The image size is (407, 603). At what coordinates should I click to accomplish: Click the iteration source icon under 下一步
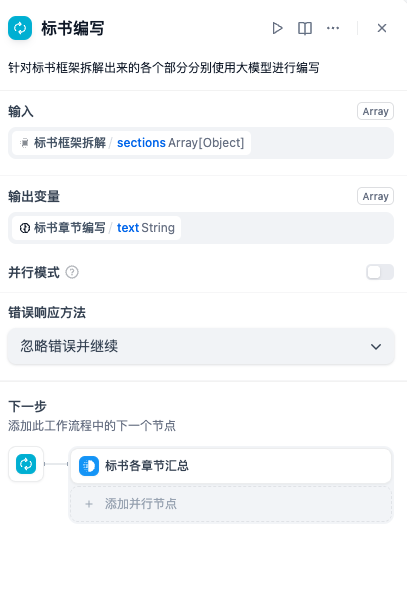26,464
